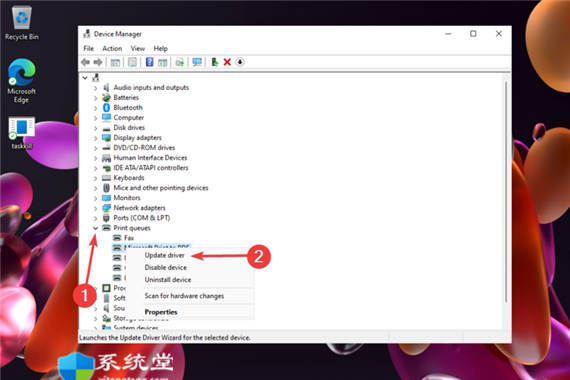Image resolution: width=570 pixels, height=380 pixels.
Task: Choose Disable device in the context menu
Action: [x=165, y=268]
